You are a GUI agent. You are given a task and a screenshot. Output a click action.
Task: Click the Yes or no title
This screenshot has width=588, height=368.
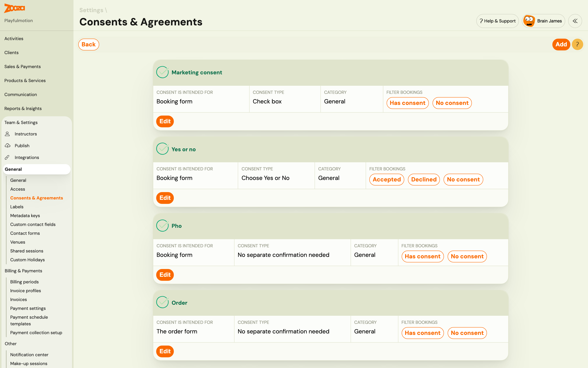(x=183, y=149)
